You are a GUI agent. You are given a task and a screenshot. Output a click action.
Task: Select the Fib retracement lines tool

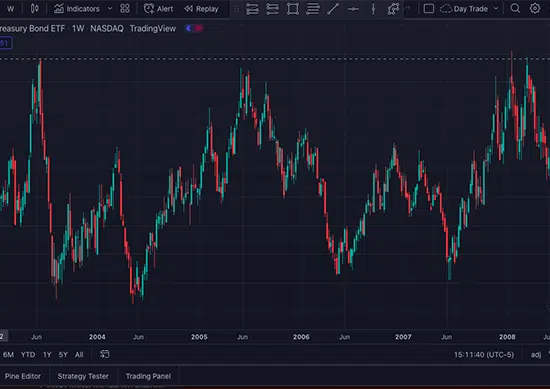point(313,9)
